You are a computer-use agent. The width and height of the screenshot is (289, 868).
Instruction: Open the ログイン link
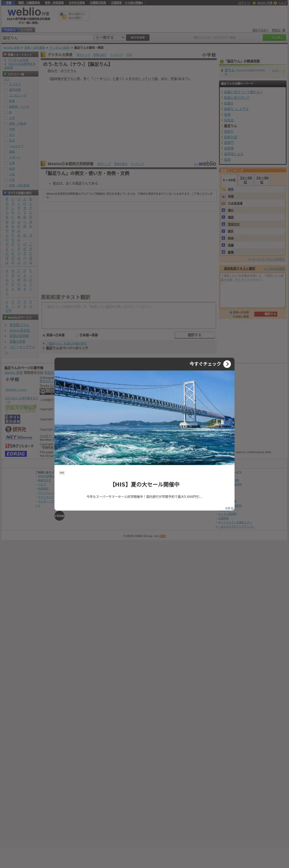(244, 3)
